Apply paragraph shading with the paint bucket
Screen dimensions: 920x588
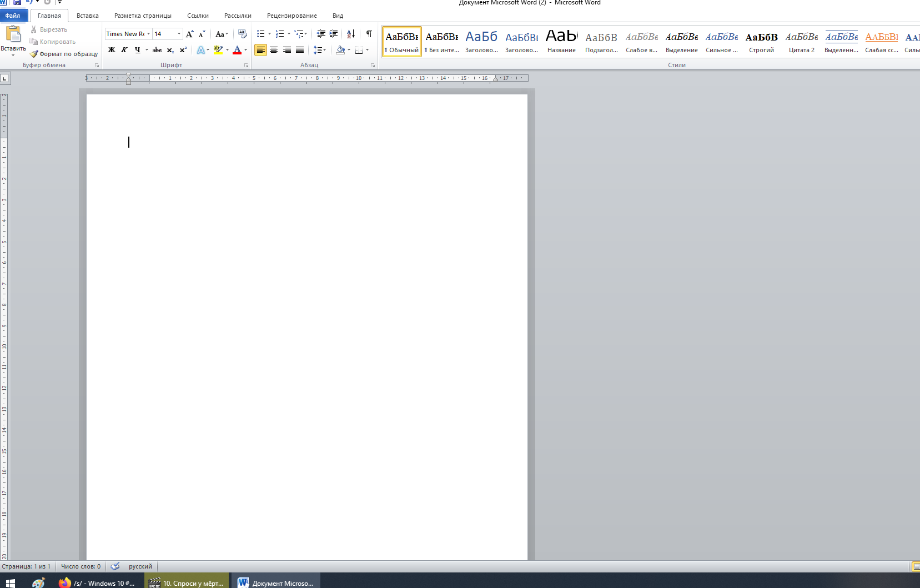(340, 50)
